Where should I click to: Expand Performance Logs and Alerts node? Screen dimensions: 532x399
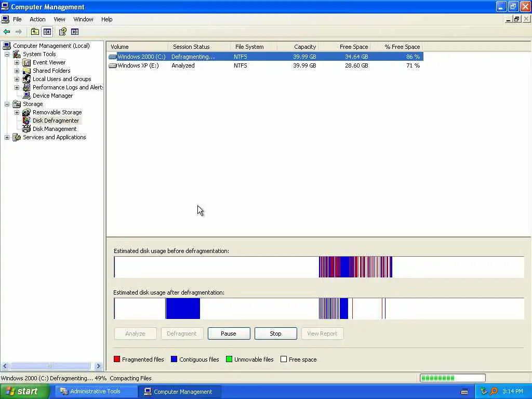17,87
